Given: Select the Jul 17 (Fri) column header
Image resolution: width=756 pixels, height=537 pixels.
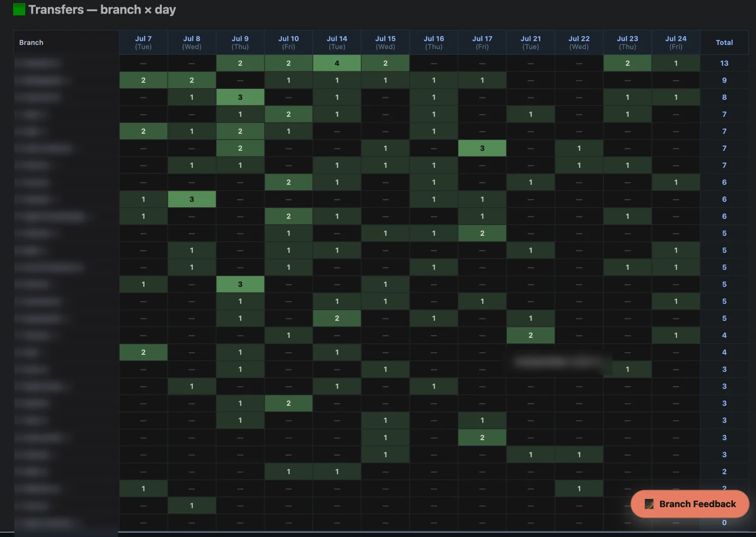Looking at the screenshot, I should click(x=482, y=42).
